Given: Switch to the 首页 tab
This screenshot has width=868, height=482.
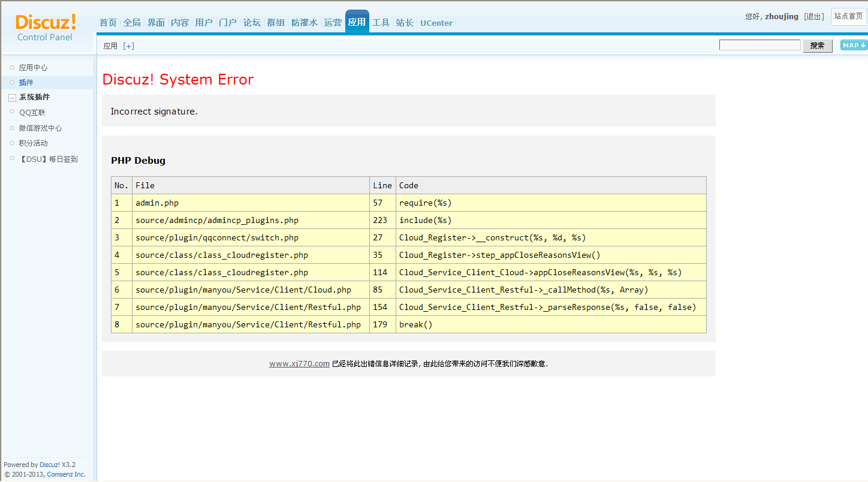Looking at the screenshot, I should 108,23.
